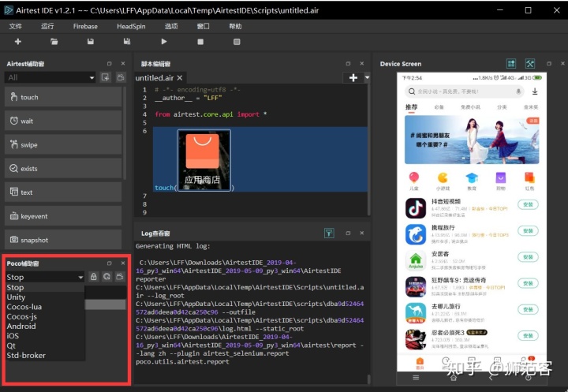
Task: Stop the running script with the stop icon
Action: pos(200,42)
